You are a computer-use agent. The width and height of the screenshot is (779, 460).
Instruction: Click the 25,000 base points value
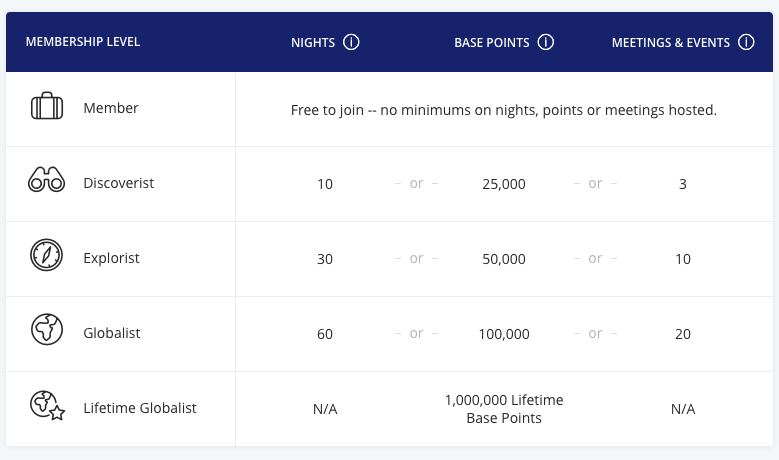[504, 184]
